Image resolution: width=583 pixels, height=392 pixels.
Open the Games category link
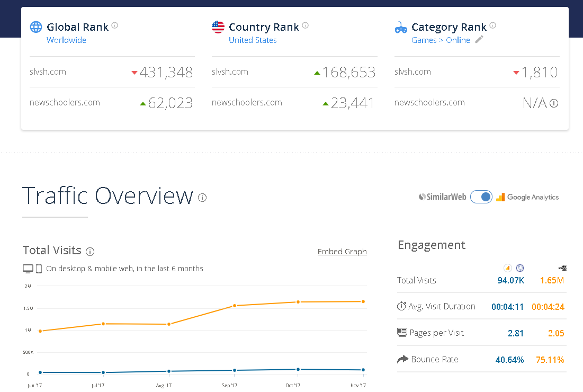424,40
